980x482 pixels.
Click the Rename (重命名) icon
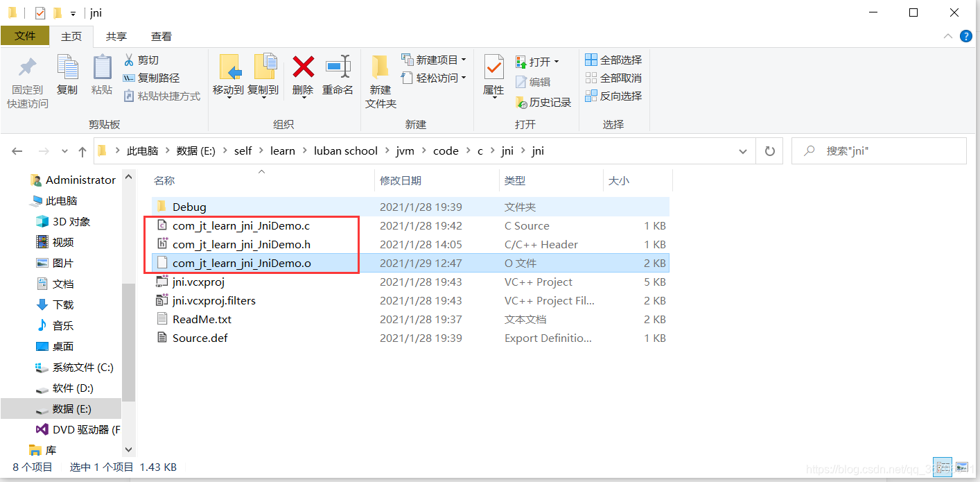pyautogui.click(x=338, y=67)
